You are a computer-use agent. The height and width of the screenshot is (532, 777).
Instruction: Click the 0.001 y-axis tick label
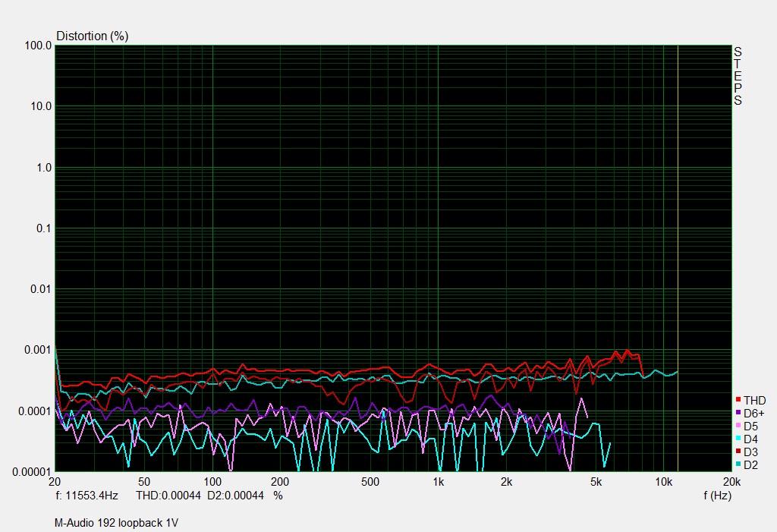tap(38, 350)
